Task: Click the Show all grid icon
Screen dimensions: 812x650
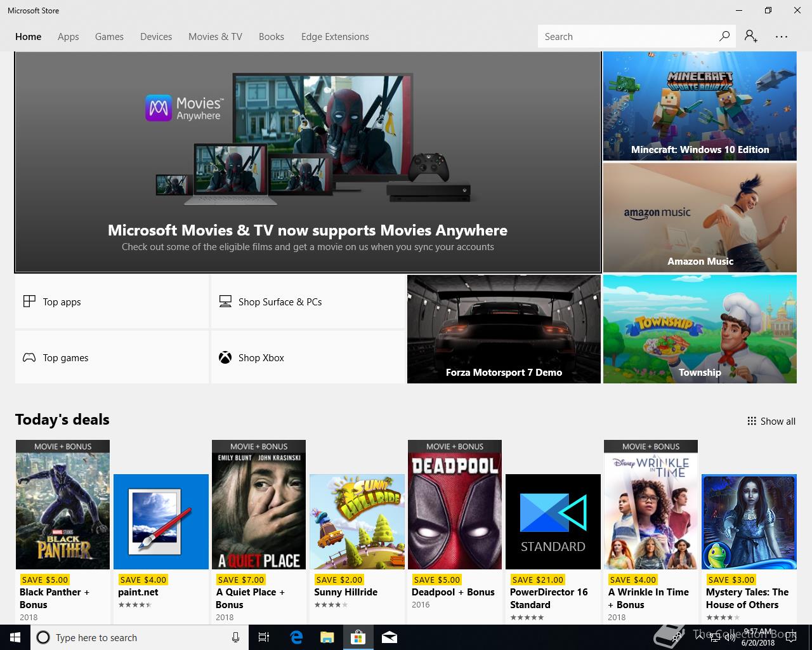Action: pos(752,421)
